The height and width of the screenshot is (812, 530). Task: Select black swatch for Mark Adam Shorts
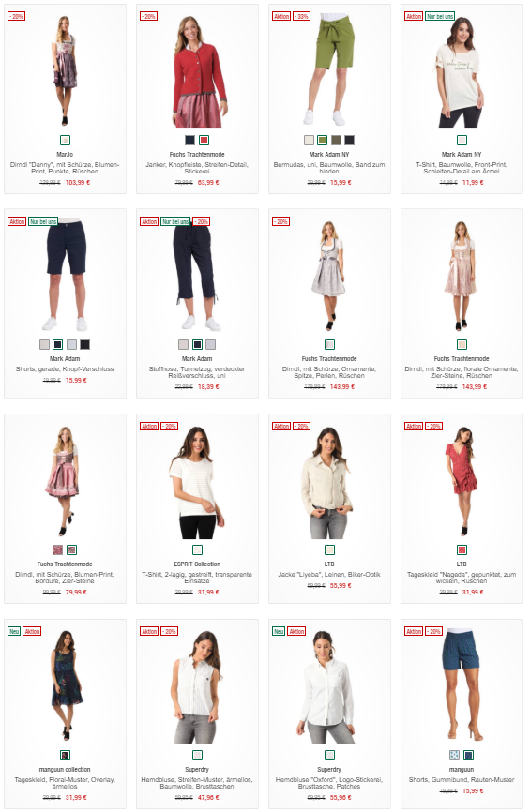coord(85,344)
